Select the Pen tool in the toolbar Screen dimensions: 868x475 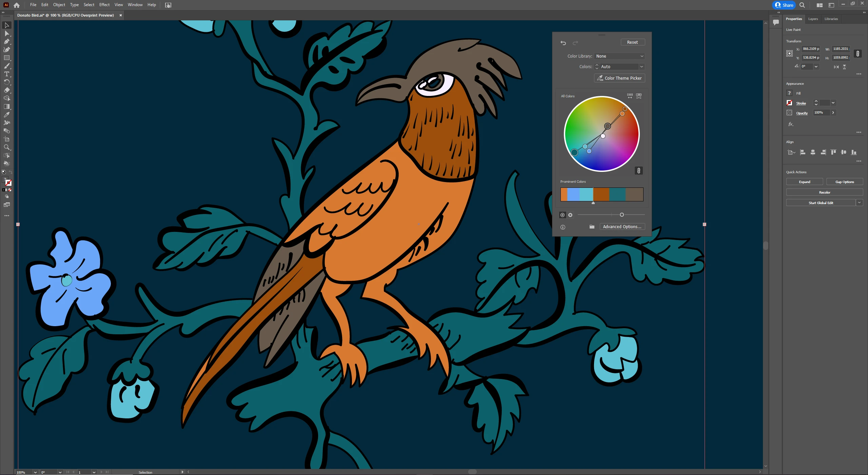click(x=6, y=42)
